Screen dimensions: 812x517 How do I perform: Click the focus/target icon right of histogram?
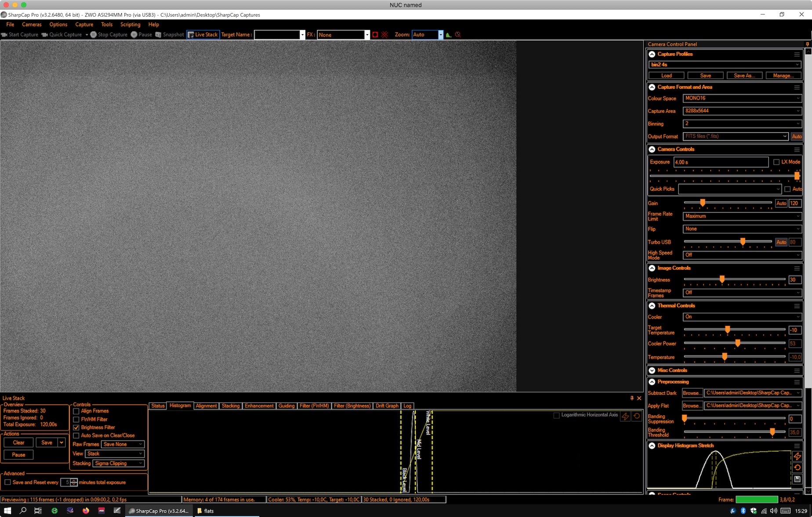(458, 35)
